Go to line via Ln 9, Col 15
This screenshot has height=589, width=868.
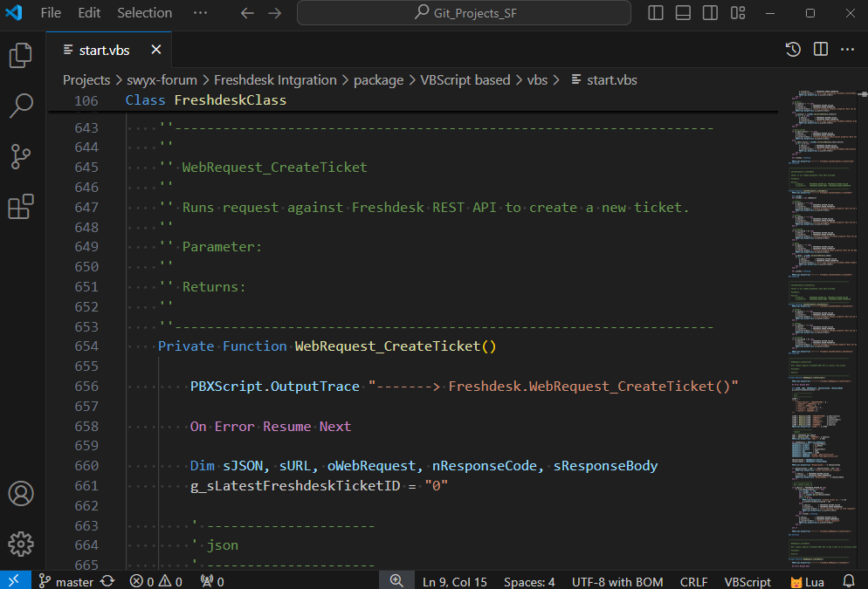coord(454,582)
